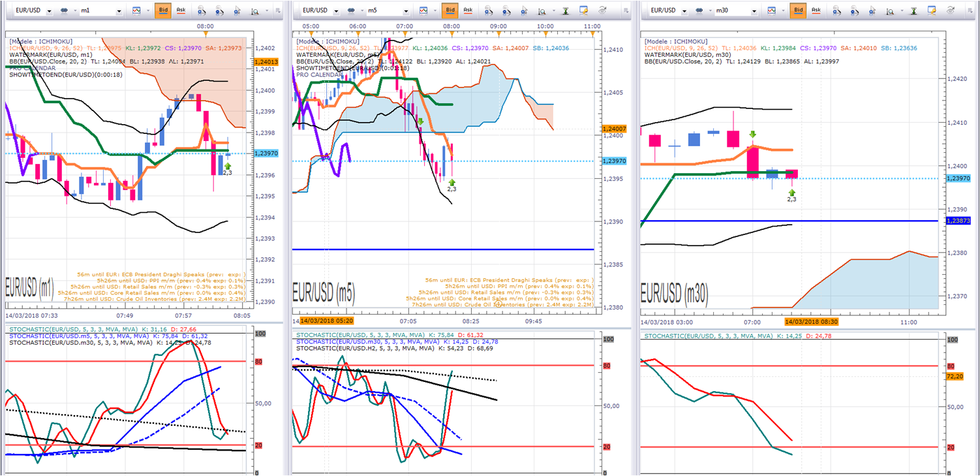
Task: Toggle Bid price on the m30 chart
Action: [797, 10]
